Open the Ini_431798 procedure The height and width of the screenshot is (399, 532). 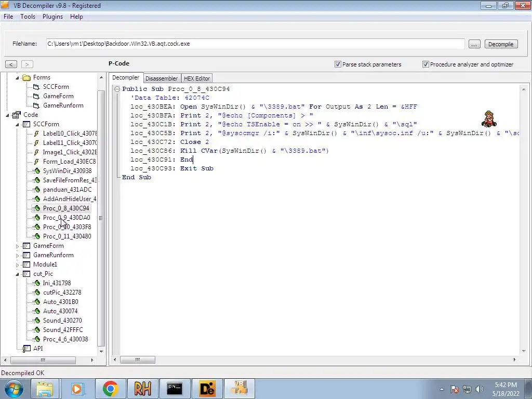point(57,283)
